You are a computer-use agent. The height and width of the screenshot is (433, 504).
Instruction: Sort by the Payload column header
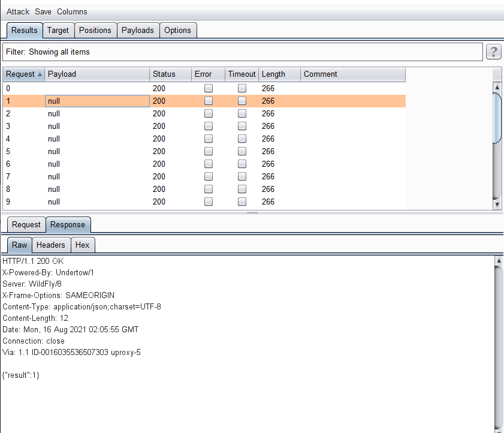pos(96,74)
